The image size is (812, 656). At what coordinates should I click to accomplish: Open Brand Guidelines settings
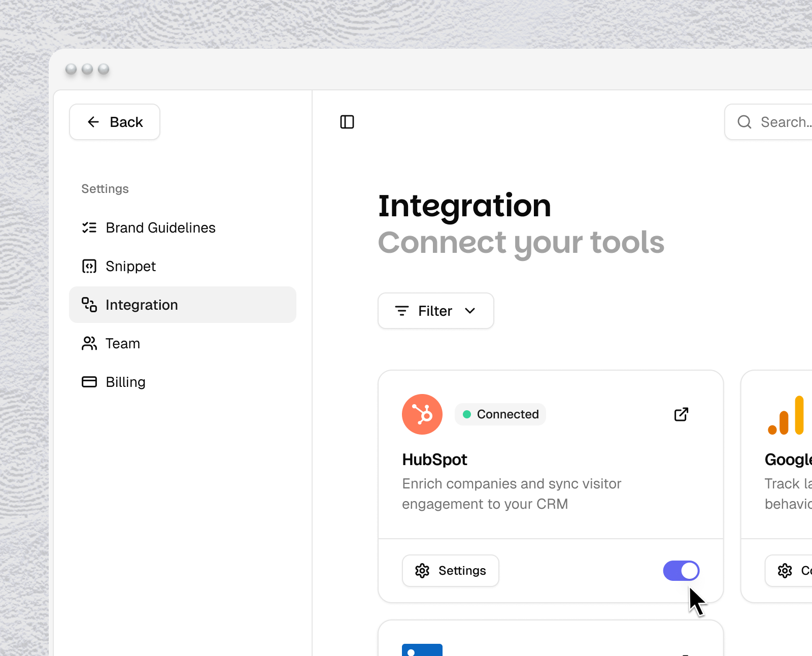(x=183, y=227)
